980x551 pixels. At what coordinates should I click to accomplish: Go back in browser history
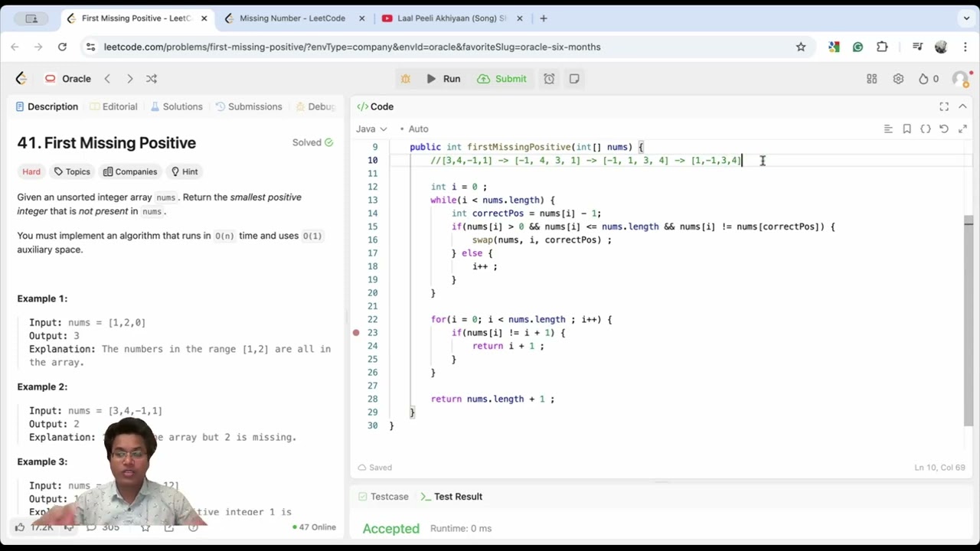pos(15,47)
